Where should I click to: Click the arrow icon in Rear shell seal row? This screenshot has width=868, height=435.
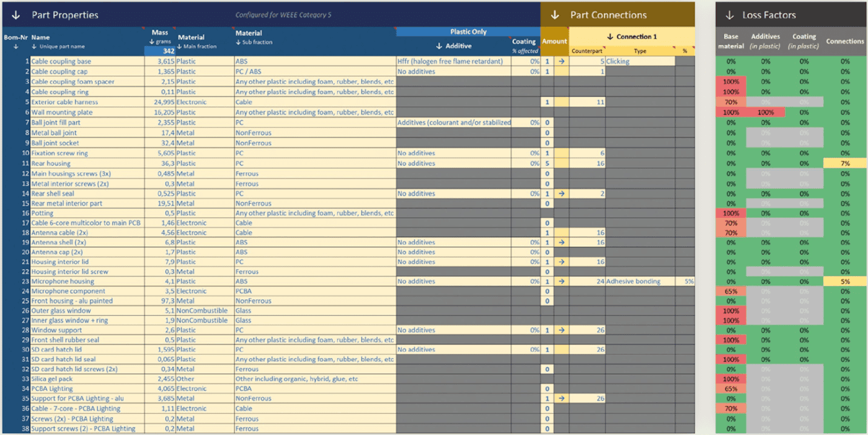[x=561, y=194]
